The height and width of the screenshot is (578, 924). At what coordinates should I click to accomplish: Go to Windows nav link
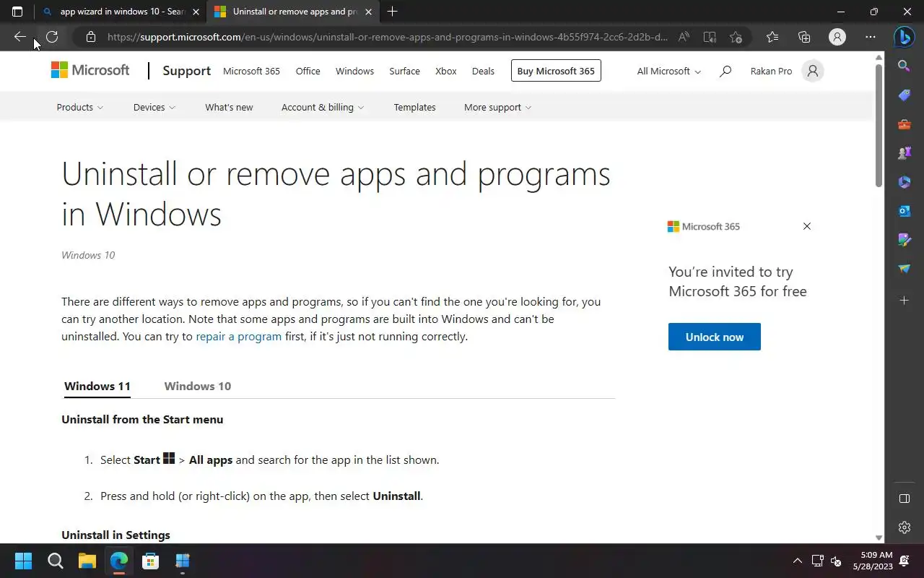pyautogui.click(x=354, y=71)
